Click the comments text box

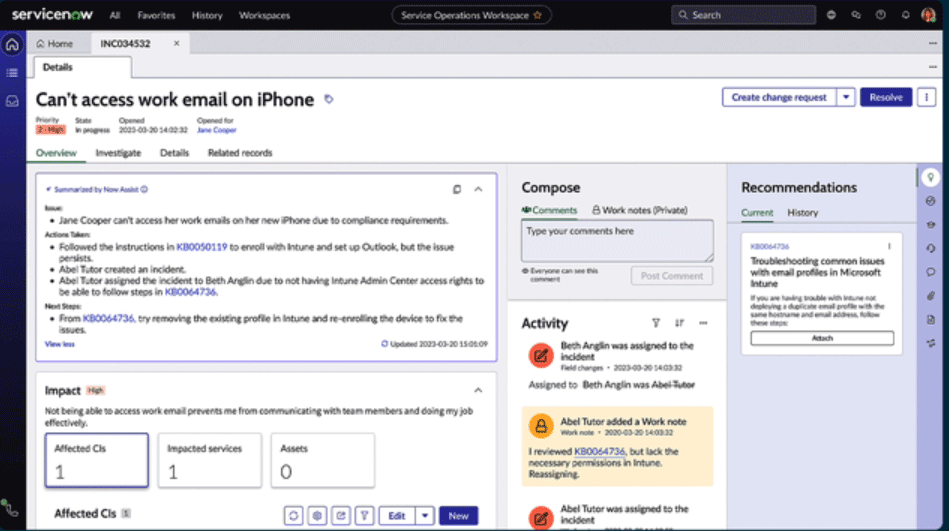pyautogui.click(x=617, y=240)
